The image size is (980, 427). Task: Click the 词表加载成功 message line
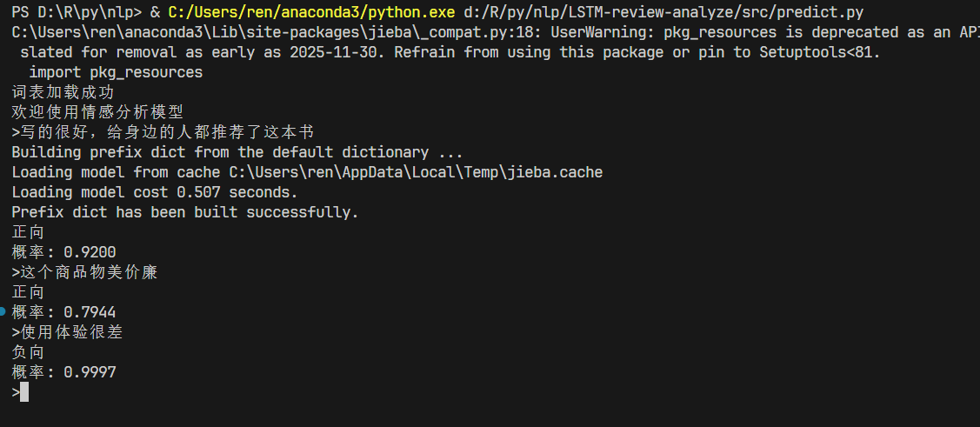(x=63, y=92)
